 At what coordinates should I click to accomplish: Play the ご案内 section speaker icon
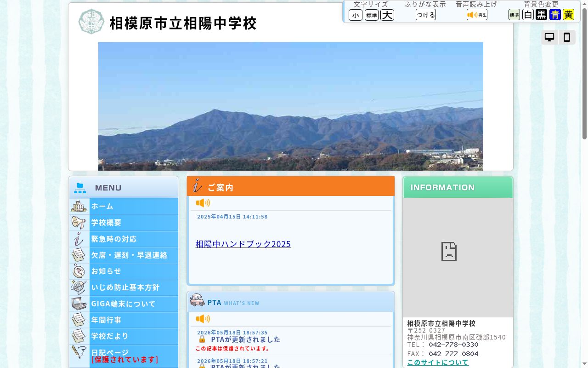(x=203, y=203)
